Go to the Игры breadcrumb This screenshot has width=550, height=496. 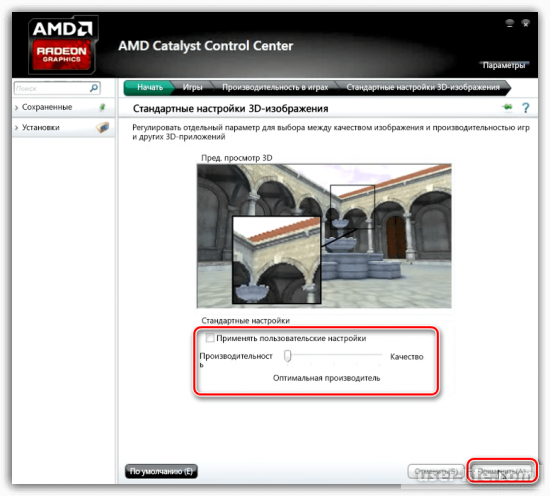(193, 87)
